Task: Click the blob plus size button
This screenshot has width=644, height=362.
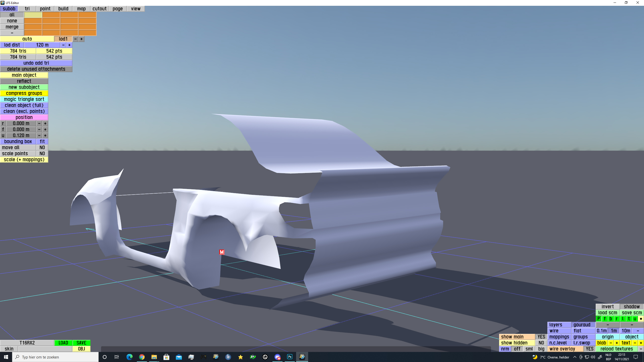Action: point(617,343)
